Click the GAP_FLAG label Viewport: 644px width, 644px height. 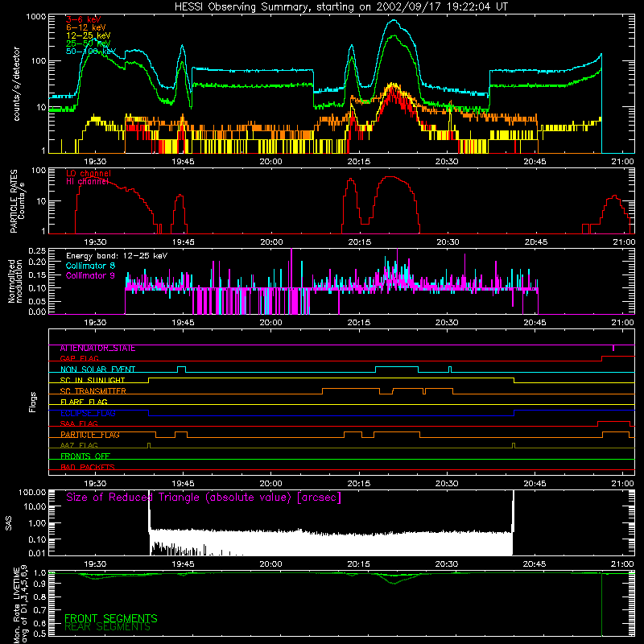[79, 358]
